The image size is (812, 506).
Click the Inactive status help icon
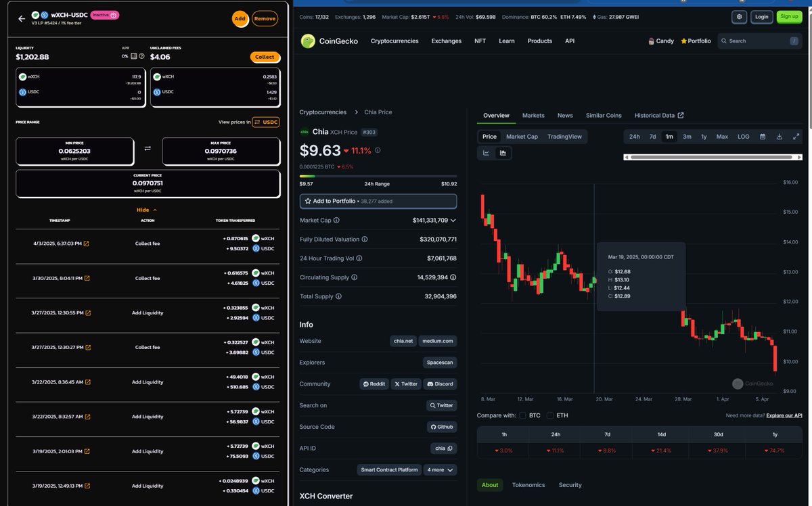[114, 15]
